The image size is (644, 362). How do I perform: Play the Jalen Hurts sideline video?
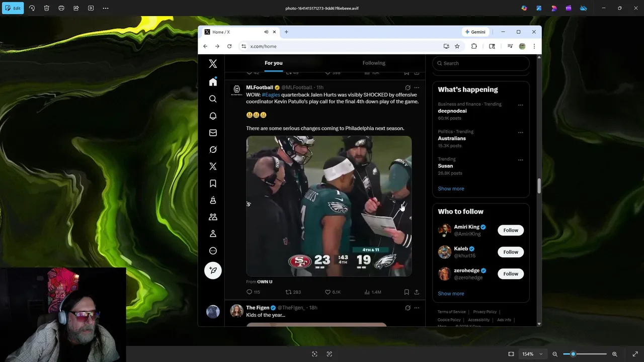click(x=329, y=206)
